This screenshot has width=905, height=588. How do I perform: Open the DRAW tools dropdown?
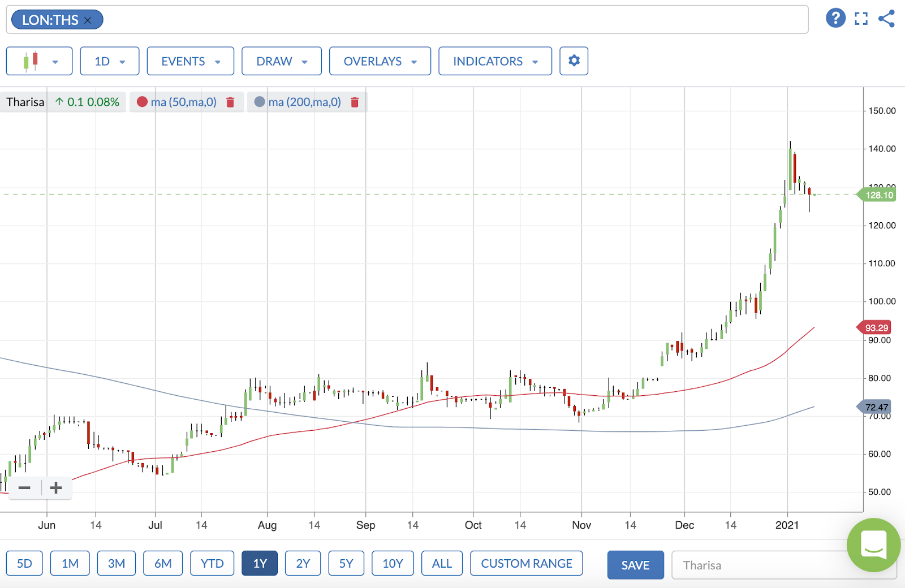pos(282,61)
